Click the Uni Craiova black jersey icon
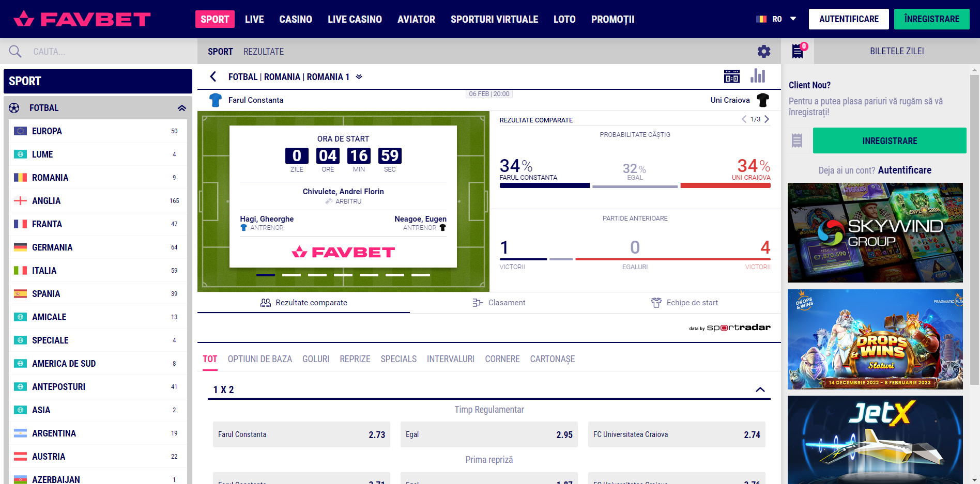The image size is (980, 484). pos(763,100)
